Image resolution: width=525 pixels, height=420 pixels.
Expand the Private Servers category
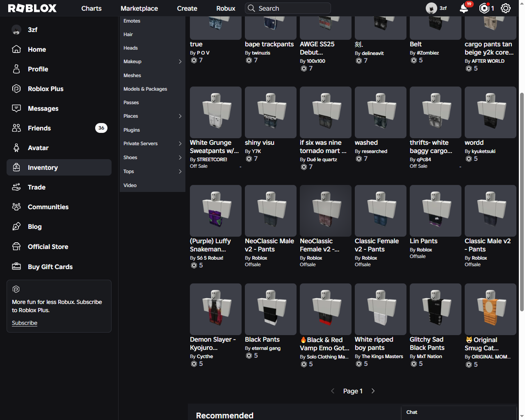coord(180,144)
